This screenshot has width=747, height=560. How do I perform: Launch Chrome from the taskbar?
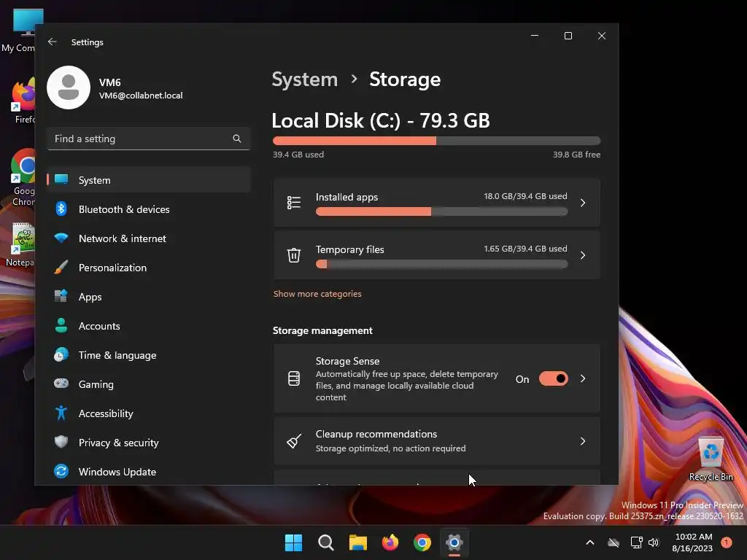point(422,542)
